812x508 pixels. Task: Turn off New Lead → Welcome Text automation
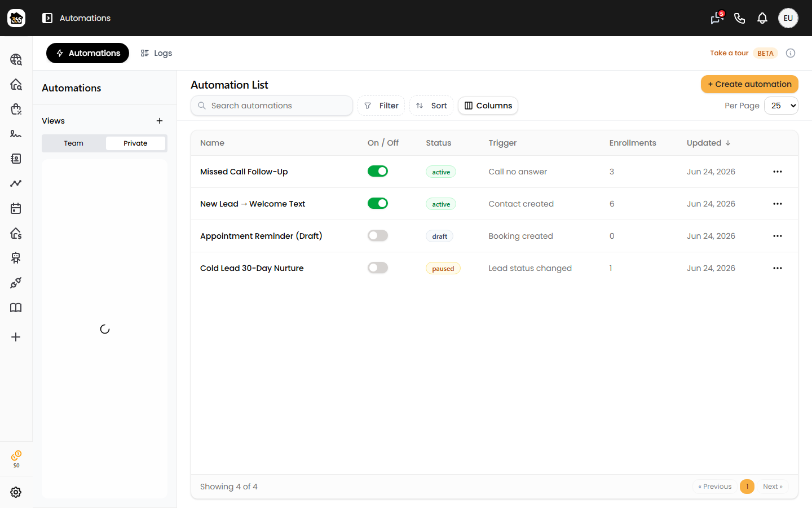[378, 203]
